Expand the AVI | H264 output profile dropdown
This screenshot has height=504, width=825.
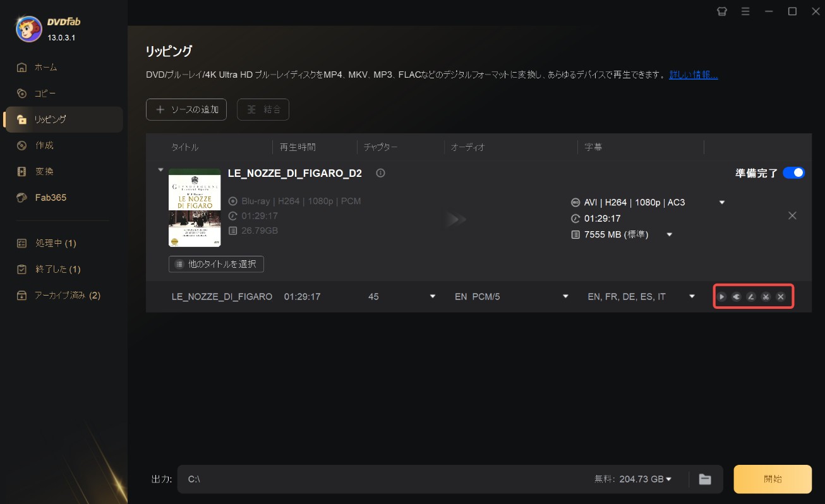point(722,203)
